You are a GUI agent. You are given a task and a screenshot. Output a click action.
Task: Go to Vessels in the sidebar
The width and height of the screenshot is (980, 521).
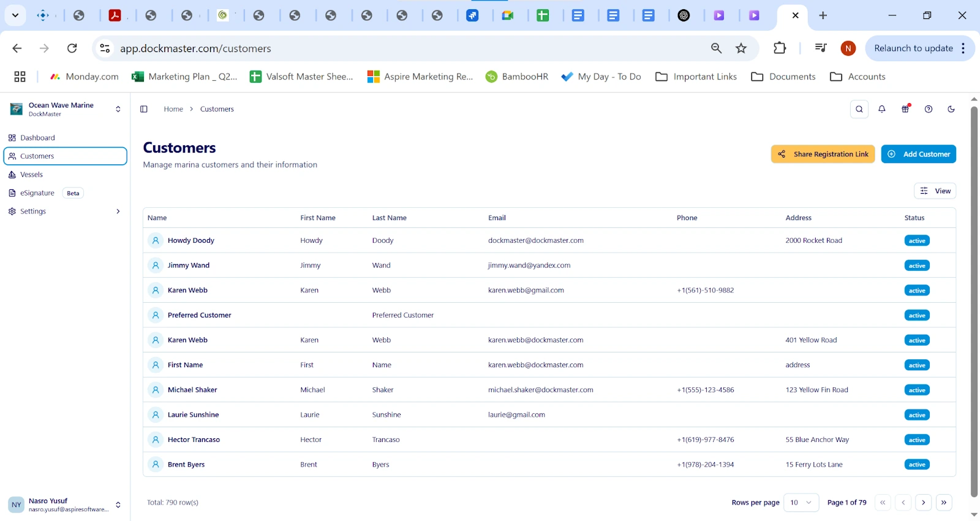(x=32, y=175)
